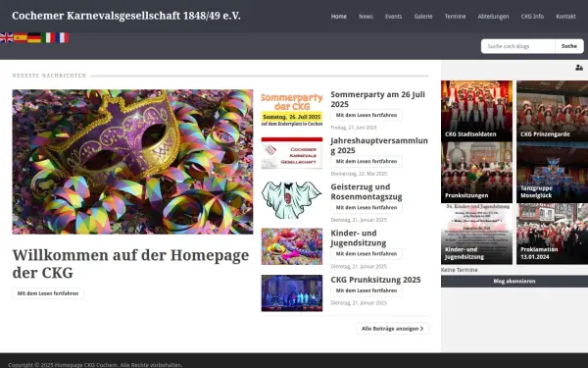Select the Italian flag language
Image resolution: width=588 pixels, height=368 pixels.
point(48,37)
